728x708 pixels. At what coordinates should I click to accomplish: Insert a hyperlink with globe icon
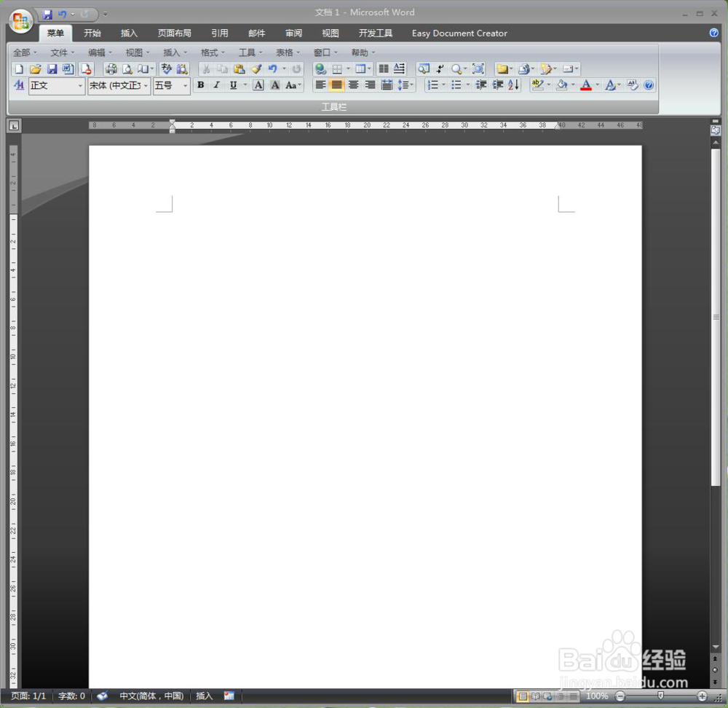[x=320, y=69]
